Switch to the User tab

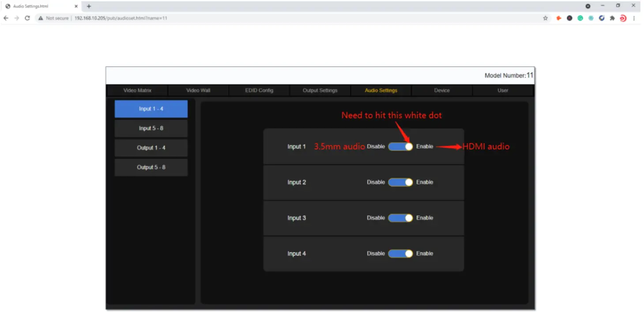tap(503, 90)
